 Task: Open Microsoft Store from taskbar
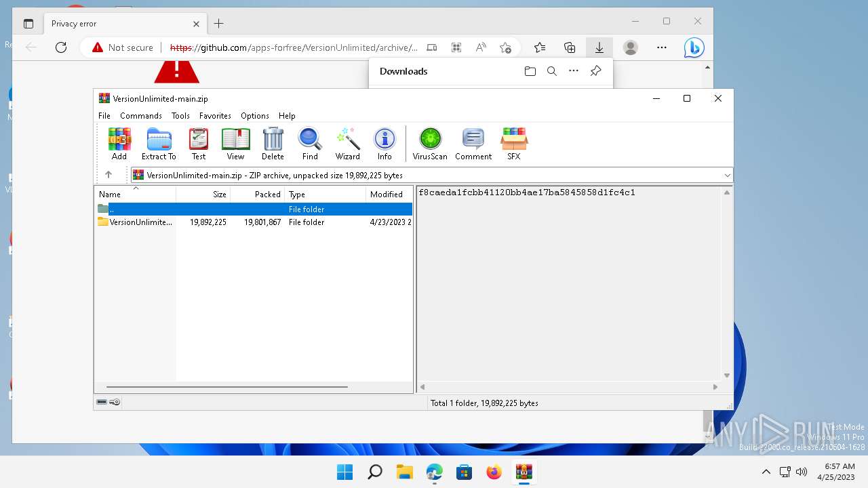pos(464,472)
